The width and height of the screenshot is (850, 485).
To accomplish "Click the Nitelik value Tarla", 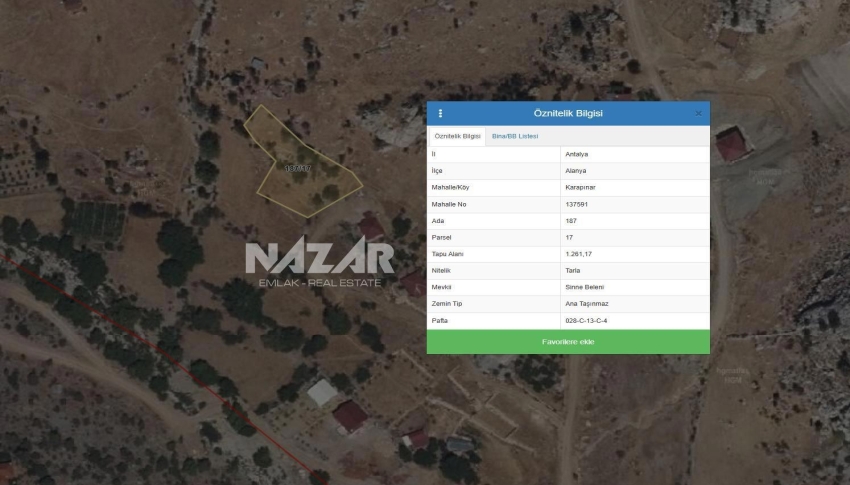I will click(572, 270).
